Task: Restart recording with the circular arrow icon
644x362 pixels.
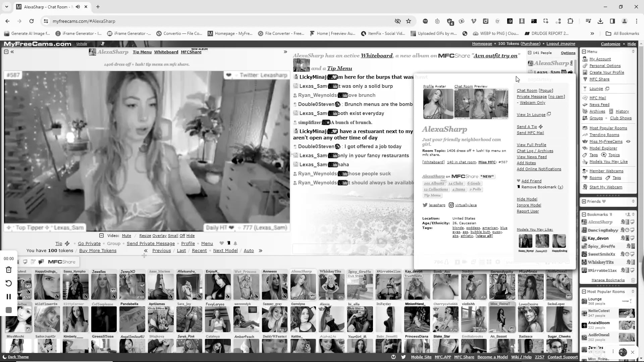Action: 9,283
